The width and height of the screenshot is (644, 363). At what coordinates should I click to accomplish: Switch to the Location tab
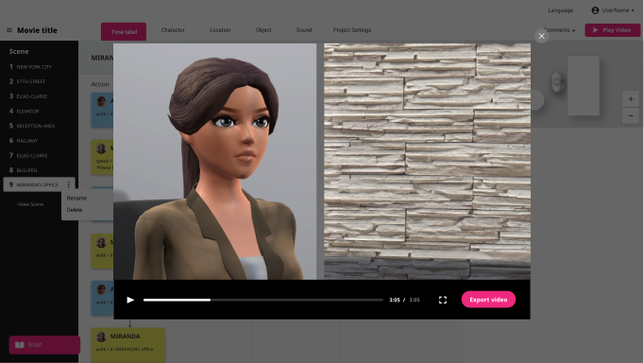point(220,30)
